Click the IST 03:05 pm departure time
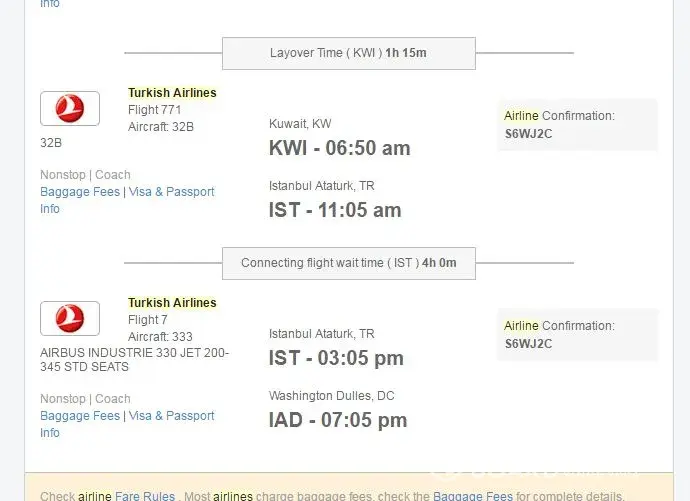The height and width of the screenshot is (501, 690). [x=336, y=358]
